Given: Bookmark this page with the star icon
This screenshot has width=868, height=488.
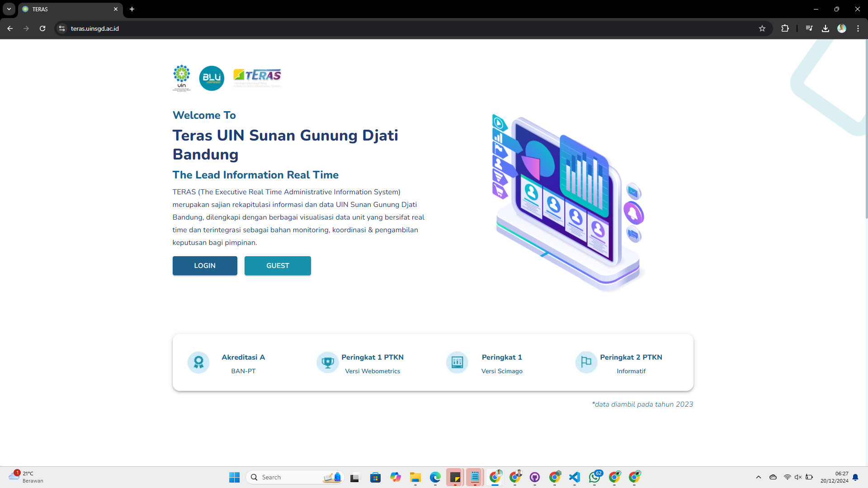Looking at the screenshot, I should 762,28.
